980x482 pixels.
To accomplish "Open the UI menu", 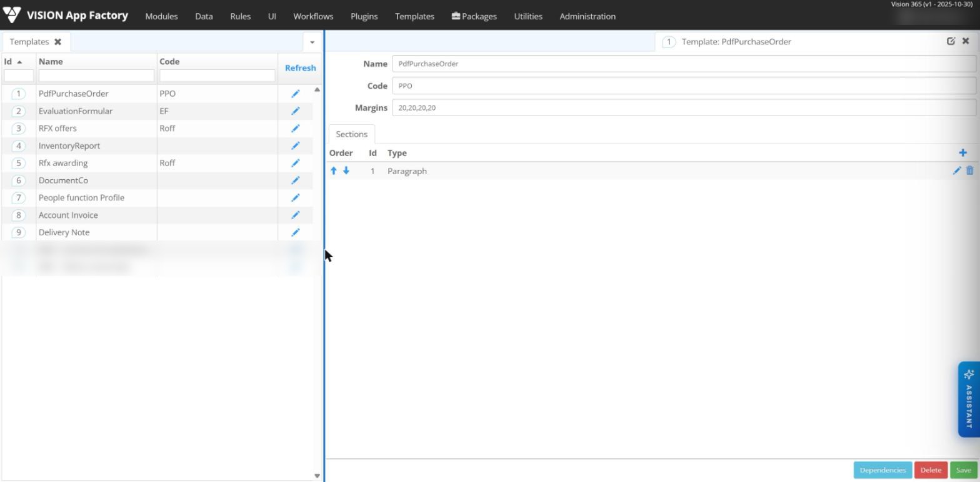I will [x=272, y=16].
